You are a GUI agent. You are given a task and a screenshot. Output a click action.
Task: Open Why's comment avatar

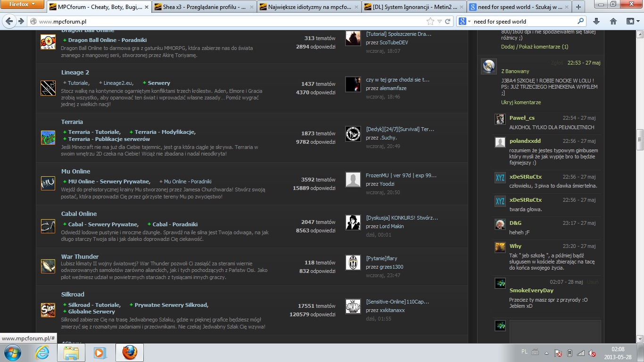(500, 247)
